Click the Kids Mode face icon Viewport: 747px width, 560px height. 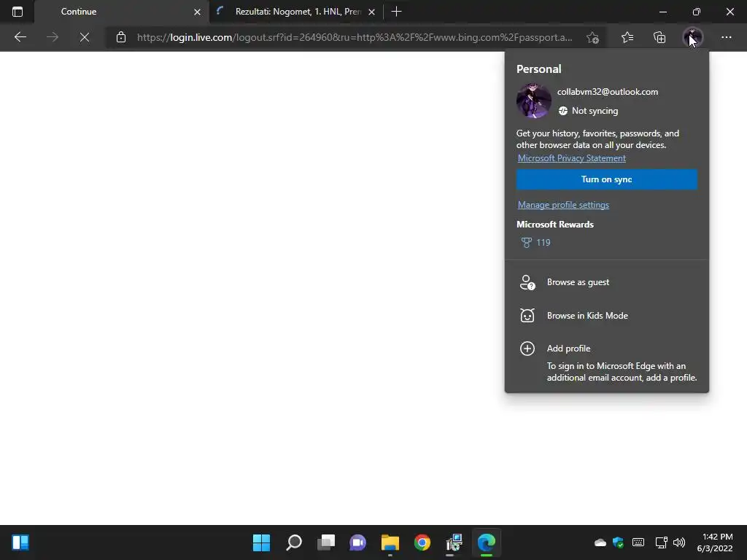[x=527, y=315]
